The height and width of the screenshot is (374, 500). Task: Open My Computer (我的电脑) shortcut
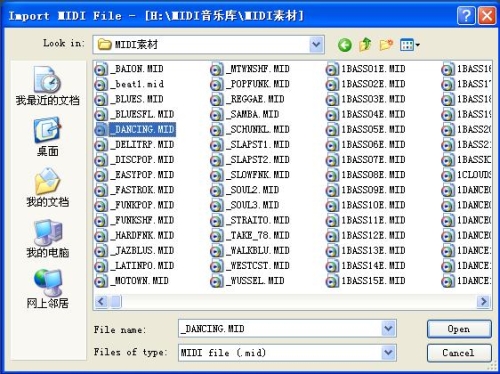point(47,238)
